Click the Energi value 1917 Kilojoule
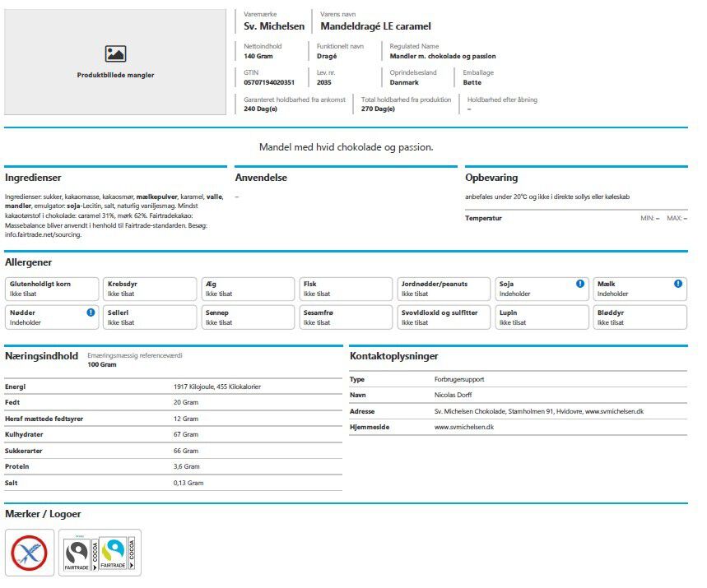The width and height of the screenshot is (707, 588). point(217,387)
